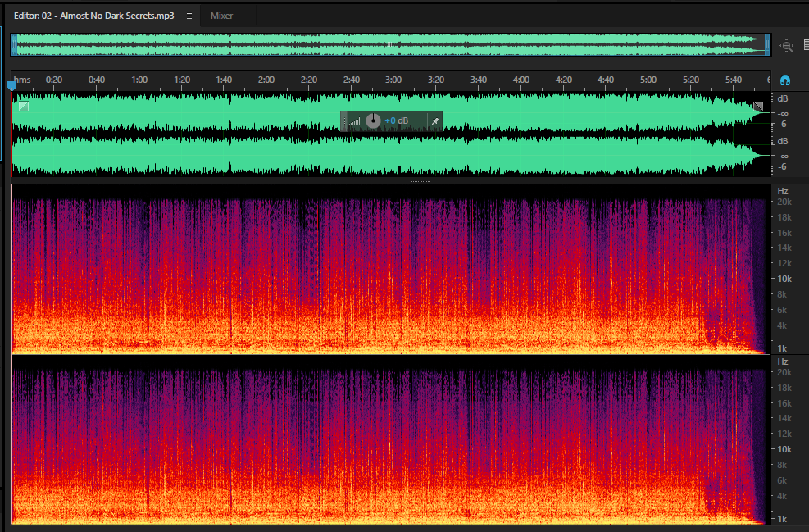Select the Editor tab for Almost No Dark Secrets.mp3

[94, 16]
